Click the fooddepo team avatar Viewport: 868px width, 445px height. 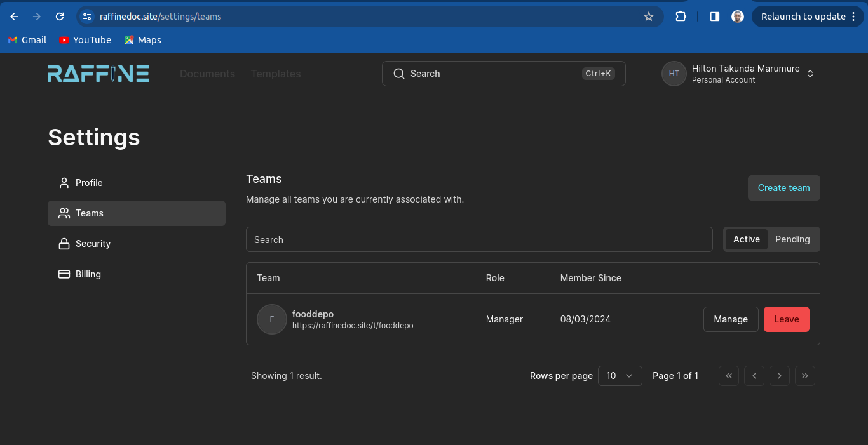[272, 319]
